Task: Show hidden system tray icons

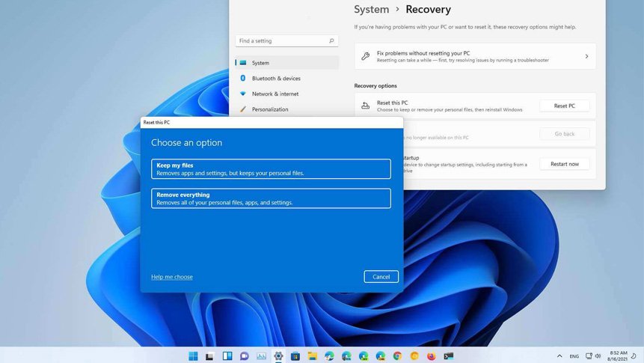Action: pos(559,356)
